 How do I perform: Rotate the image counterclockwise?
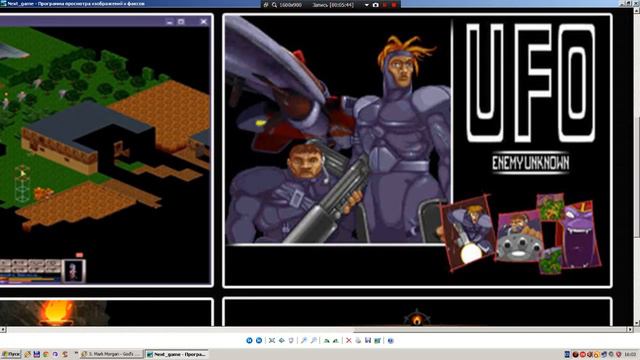coord(336,340)
